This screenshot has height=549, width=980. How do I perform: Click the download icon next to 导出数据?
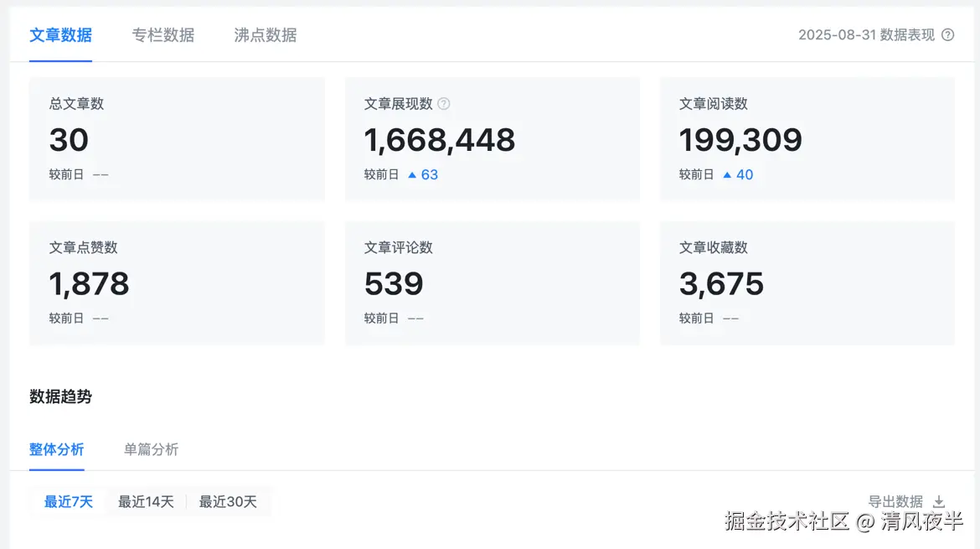click(938, 500)
